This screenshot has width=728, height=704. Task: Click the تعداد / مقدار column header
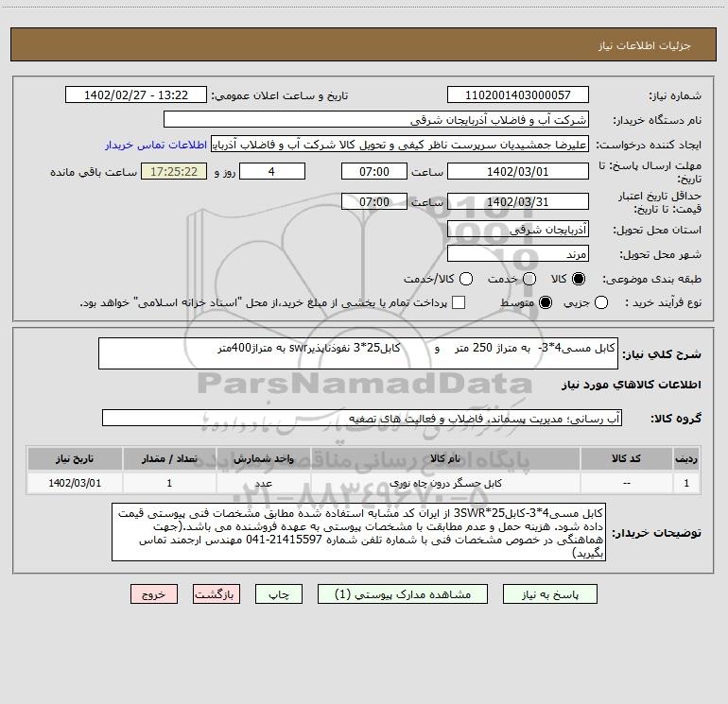tap(169, 458)
